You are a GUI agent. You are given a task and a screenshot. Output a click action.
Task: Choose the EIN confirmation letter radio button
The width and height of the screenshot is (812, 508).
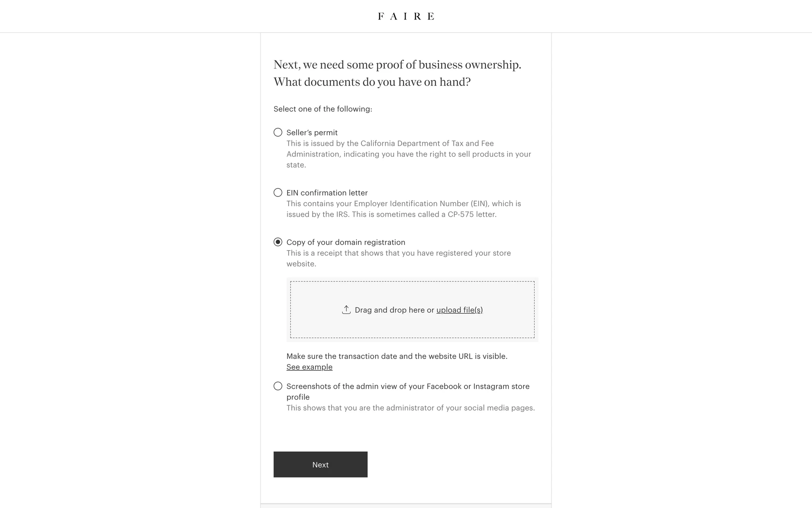pyautogui.click(x=278, y=193)
